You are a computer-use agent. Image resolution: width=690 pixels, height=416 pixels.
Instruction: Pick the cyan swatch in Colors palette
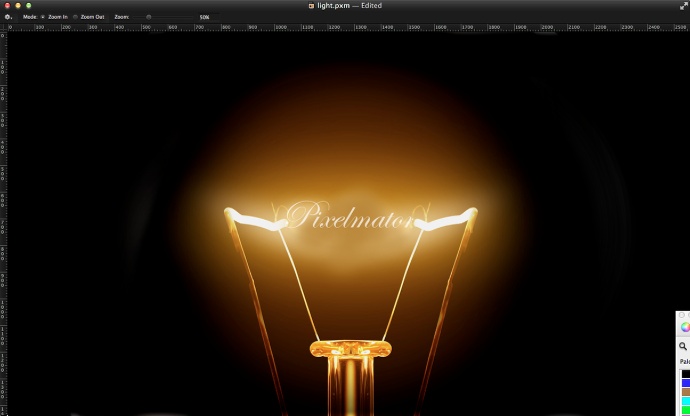coord(686,401)
